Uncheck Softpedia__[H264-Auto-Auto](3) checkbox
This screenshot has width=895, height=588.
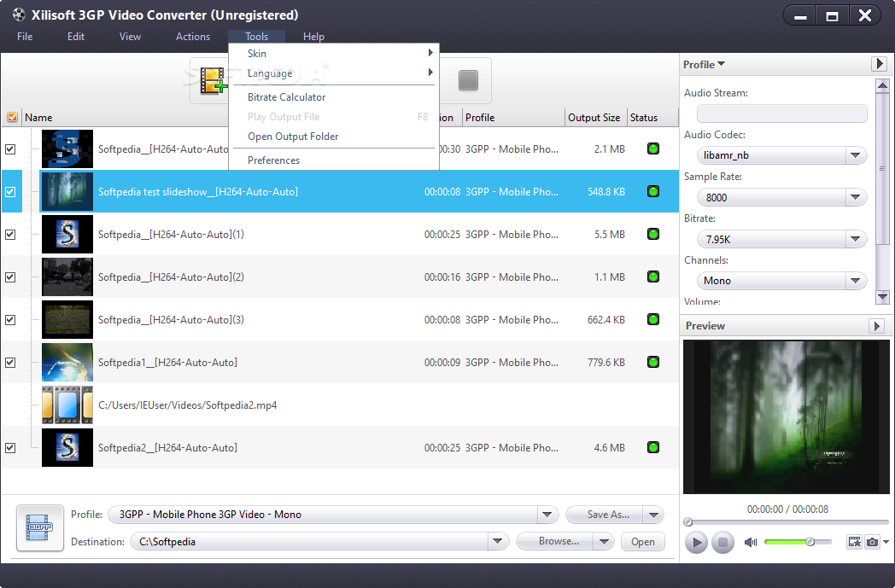pyautogui.click(x=10, y=319)
